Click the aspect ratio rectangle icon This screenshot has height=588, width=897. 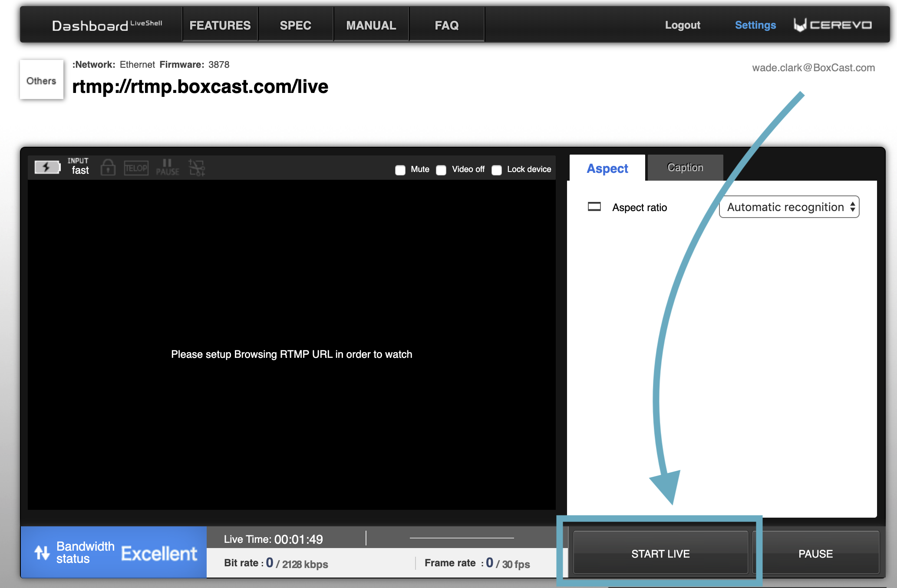coord(594,207)
